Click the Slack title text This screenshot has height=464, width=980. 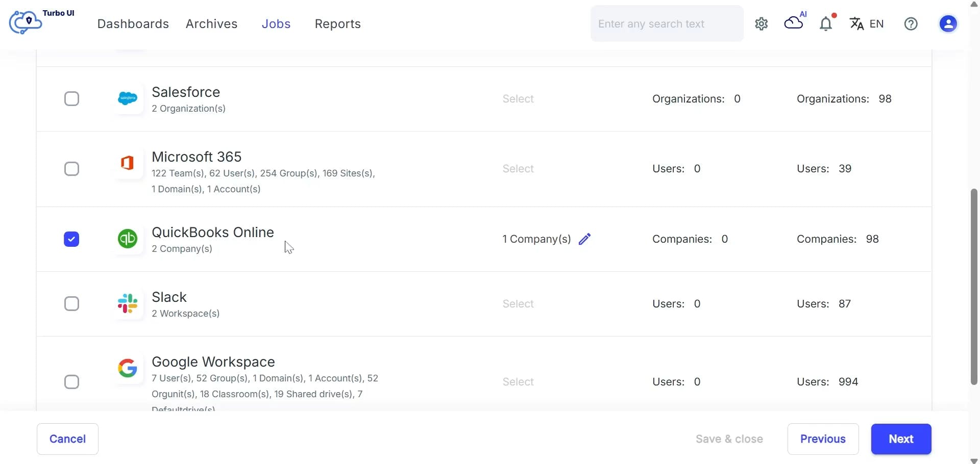tap(169, 297)
